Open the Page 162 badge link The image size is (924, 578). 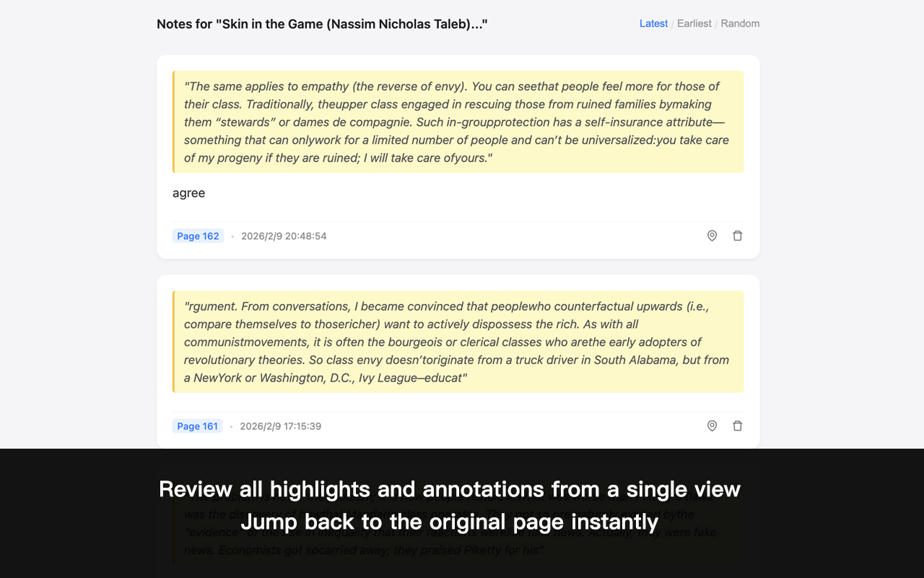198,236
